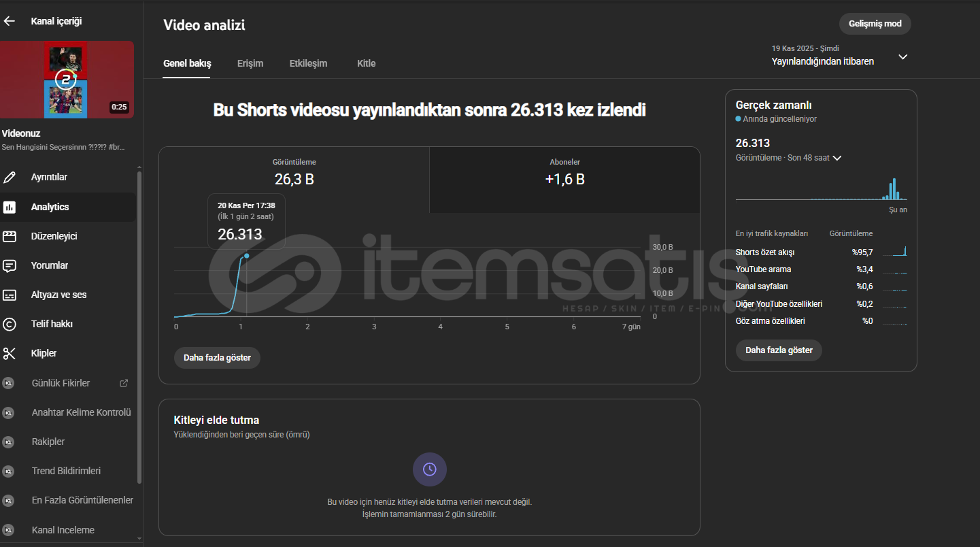Click the Gelişmiş mod button
This screenshot has height=547, width=980.
[x=874, y=24]
